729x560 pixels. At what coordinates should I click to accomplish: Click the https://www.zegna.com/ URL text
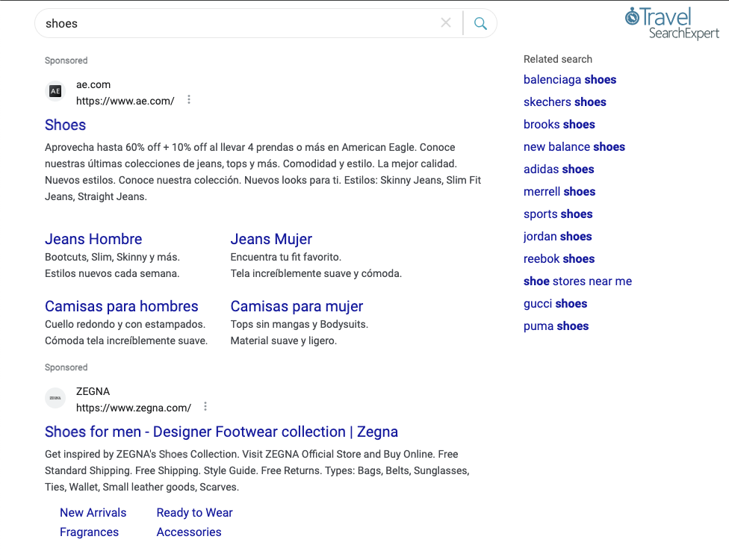134,408
